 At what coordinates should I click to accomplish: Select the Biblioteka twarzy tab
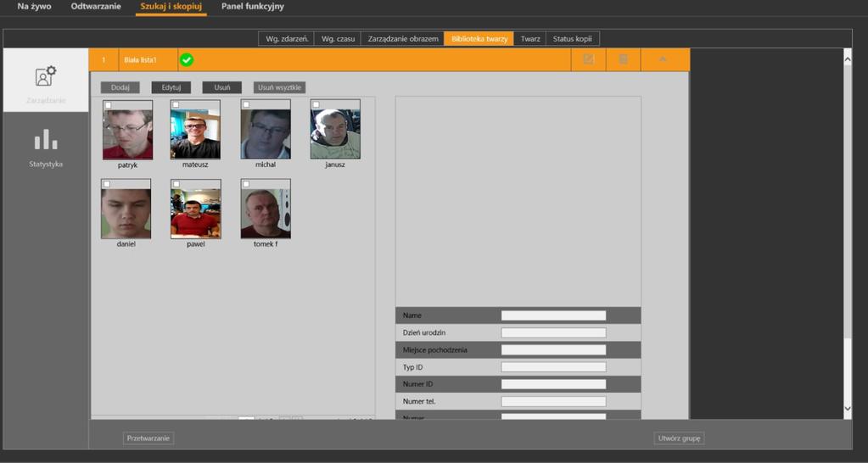click(x=479, y=39)
